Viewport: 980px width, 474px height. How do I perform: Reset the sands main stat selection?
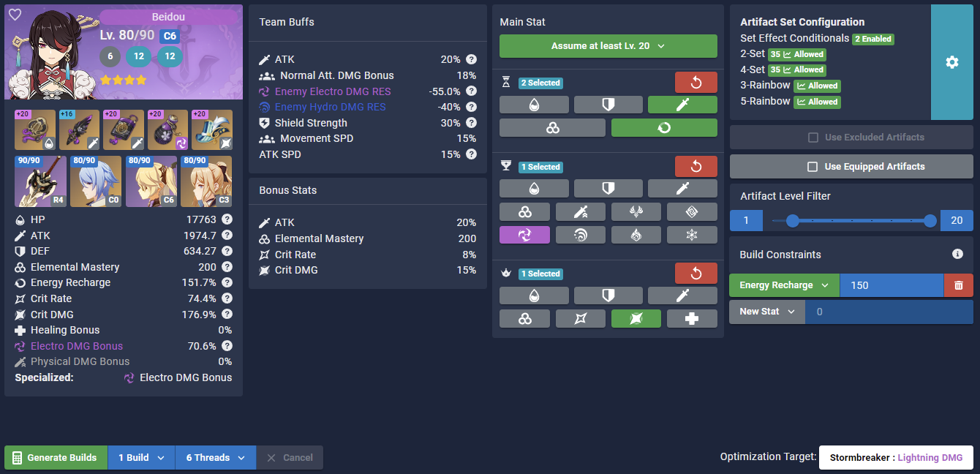[696, 82]
